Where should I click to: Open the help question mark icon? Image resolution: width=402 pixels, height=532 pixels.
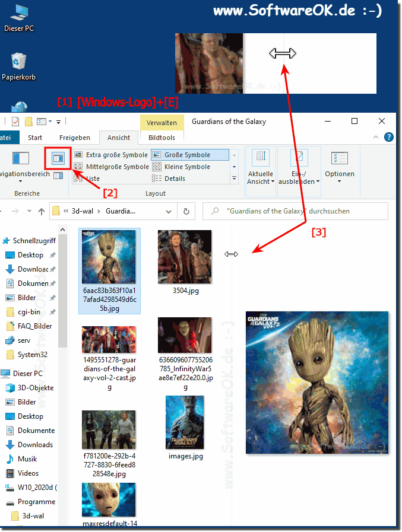[389, 137]
